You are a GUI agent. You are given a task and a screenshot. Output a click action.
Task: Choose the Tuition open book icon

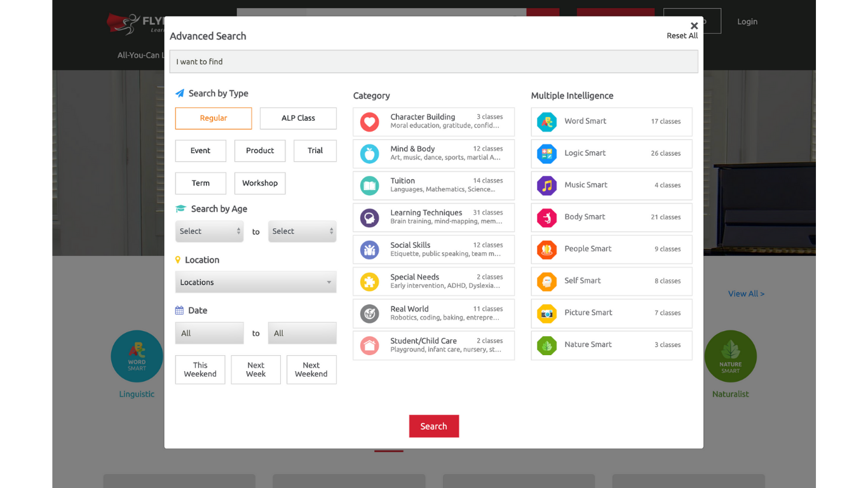pyautogui.click(x=370, y=186)
